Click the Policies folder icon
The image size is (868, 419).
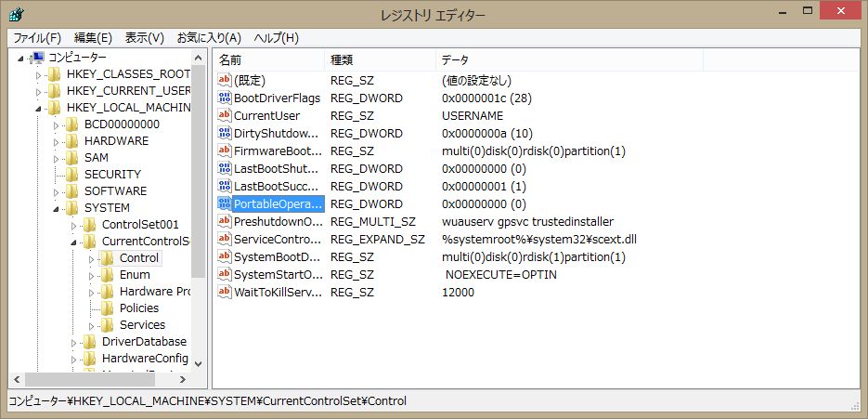click(108, 308)
